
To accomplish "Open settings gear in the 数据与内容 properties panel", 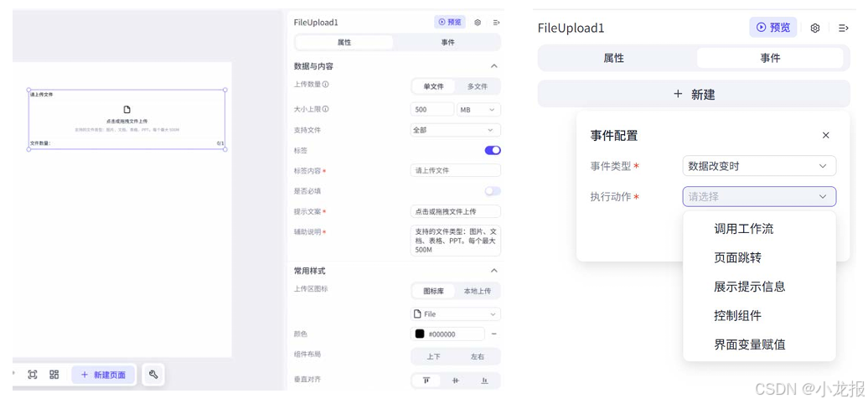I will pos(478,22).
